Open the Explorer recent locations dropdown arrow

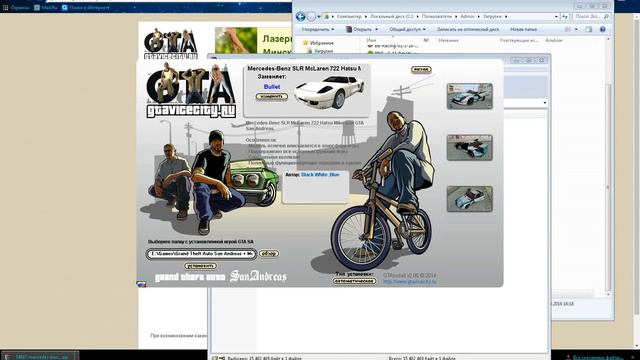[319, 17]
